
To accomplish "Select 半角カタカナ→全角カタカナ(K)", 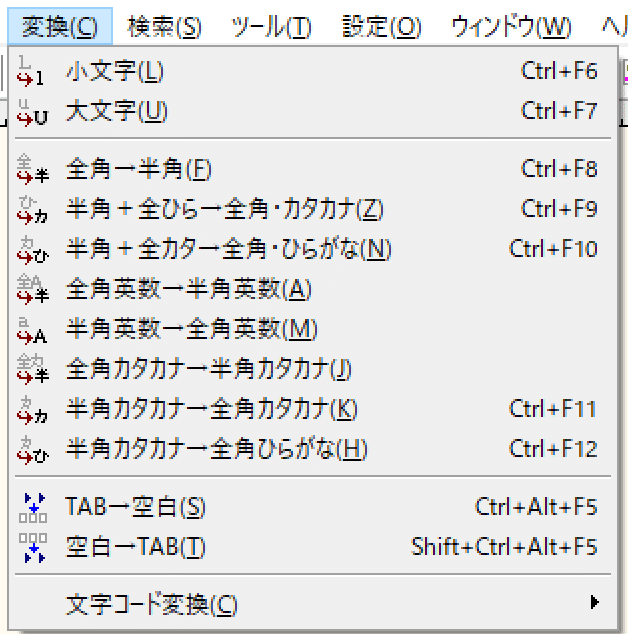I will pyautogui.click(x=313, y=409).
